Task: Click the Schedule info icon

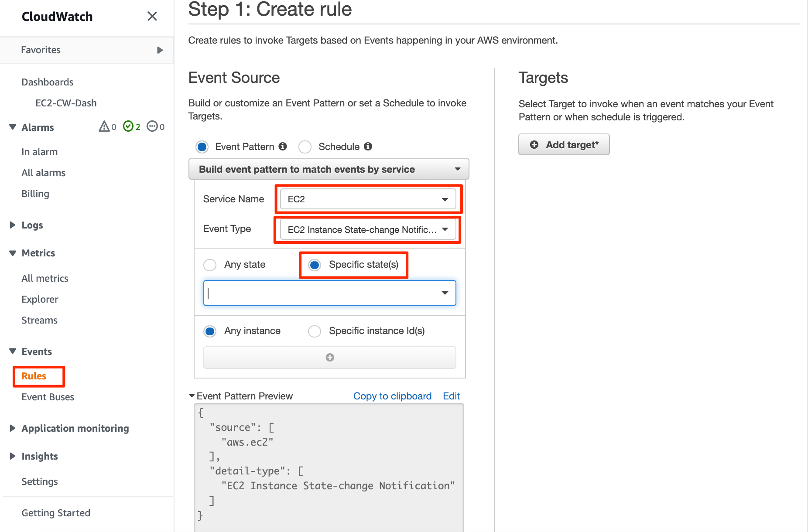Action: pyautogui.click(x=368, y=147)
